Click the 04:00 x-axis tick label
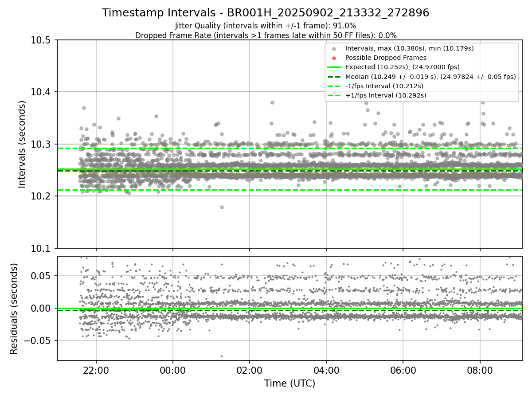 pos(326,370)
